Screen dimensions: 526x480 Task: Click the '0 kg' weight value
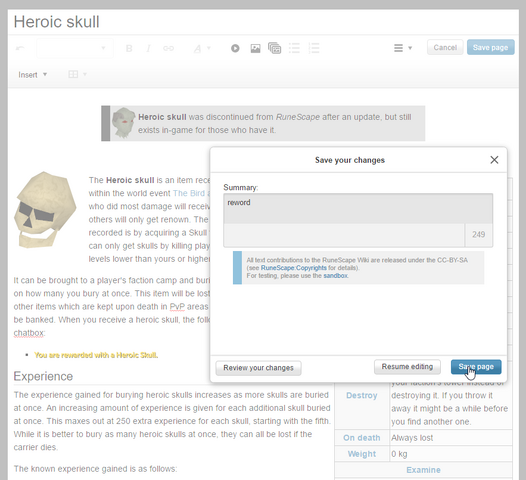(399, 454)
